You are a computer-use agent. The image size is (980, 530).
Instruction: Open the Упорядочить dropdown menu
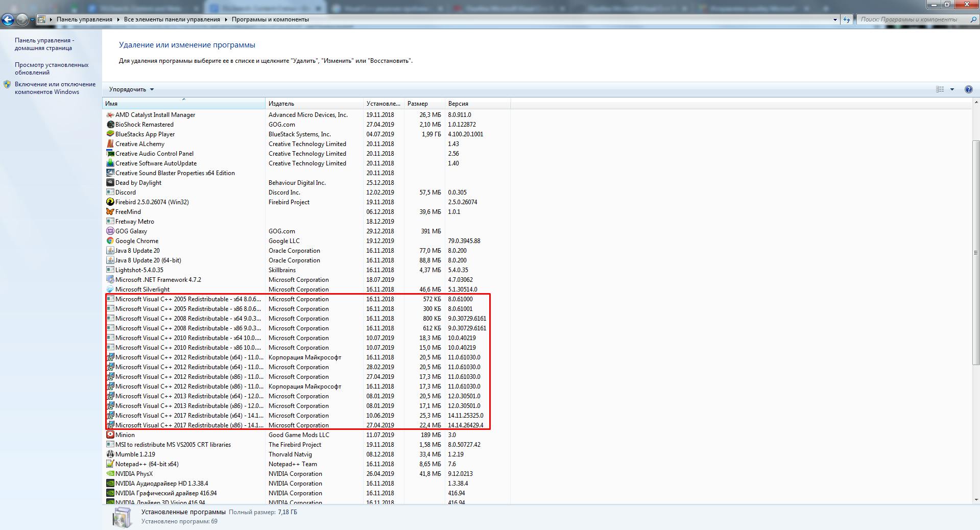click(x=131, y=89)
